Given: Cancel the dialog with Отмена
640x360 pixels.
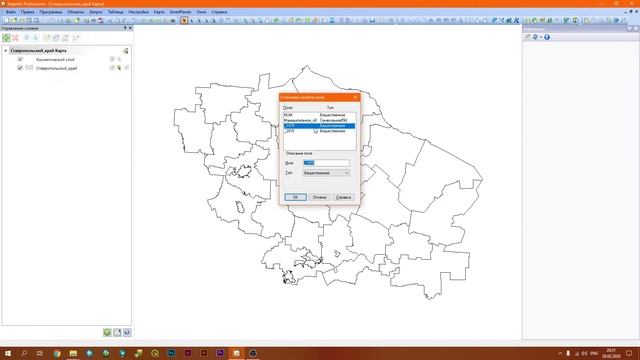Looking at the screenshot, I should coord(319,197).
